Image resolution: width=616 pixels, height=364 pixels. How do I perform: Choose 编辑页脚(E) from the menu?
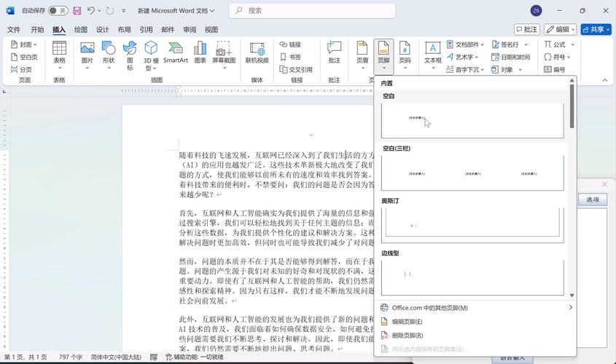(475, 322)
